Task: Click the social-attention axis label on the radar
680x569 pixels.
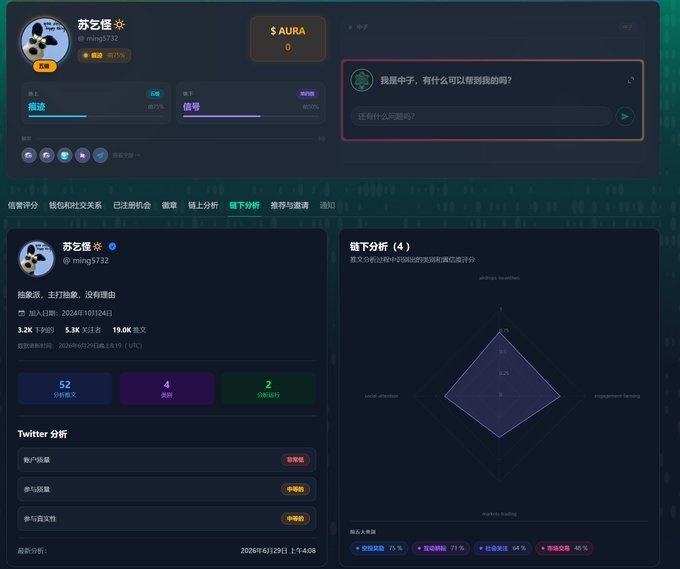Action: [381, 396]
